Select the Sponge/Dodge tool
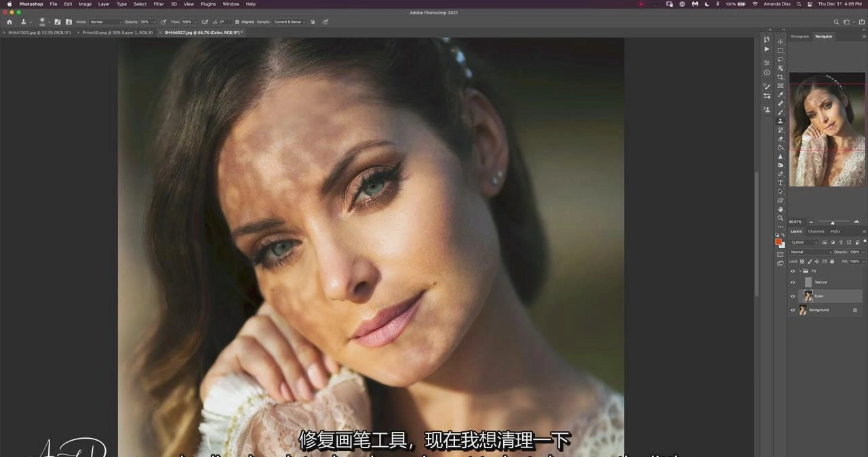This screenshot has height=457, width=868. [x=781, y=165]
